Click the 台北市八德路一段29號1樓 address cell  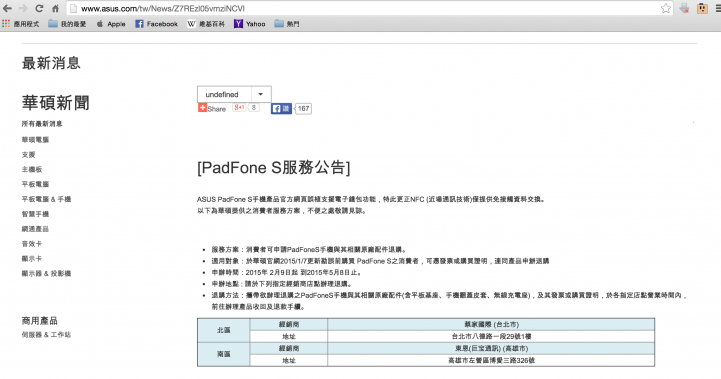491,336
